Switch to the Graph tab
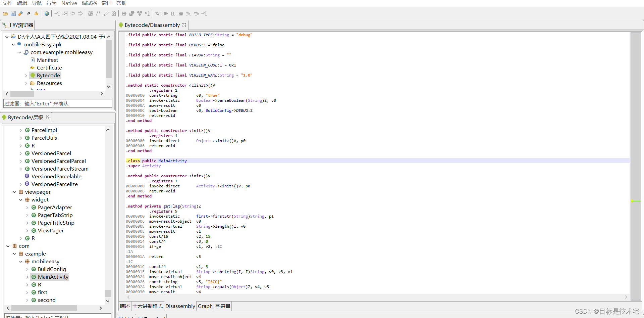644x318 pixels. click(x=205, y=306)
